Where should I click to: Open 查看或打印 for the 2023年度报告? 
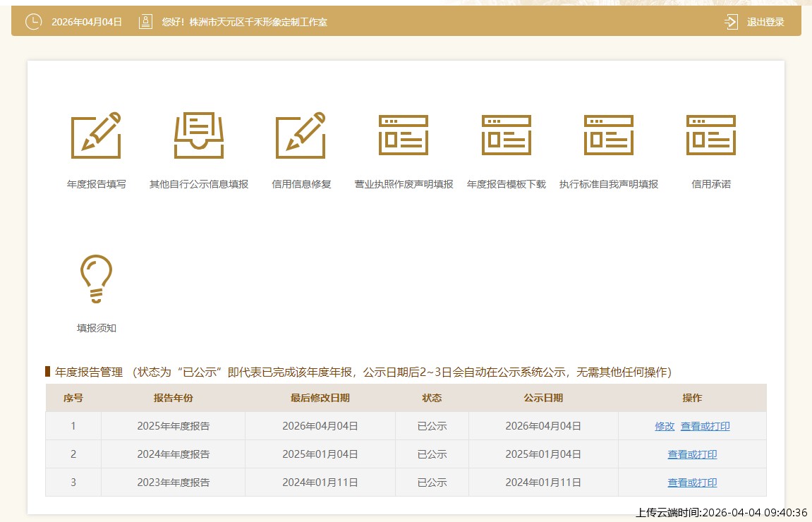point(692,482)
